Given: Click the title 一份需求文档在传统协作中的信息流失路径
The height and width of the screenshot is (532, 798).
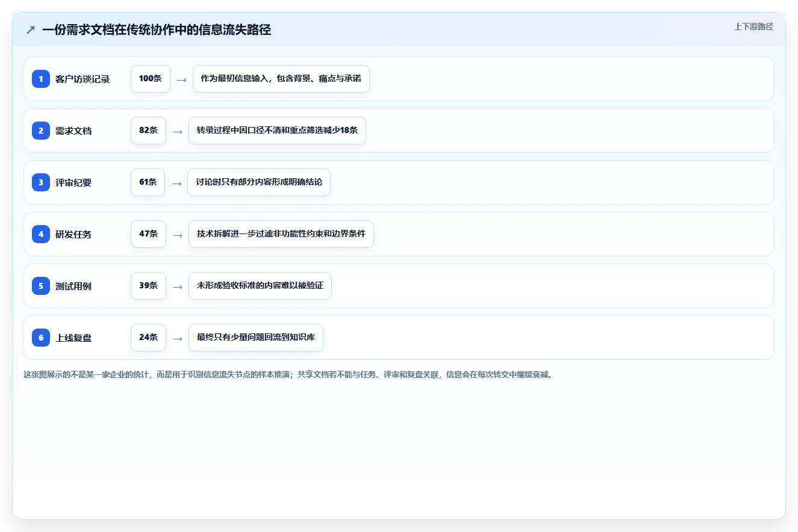Looking at the screenshot, I should [157, 29].
